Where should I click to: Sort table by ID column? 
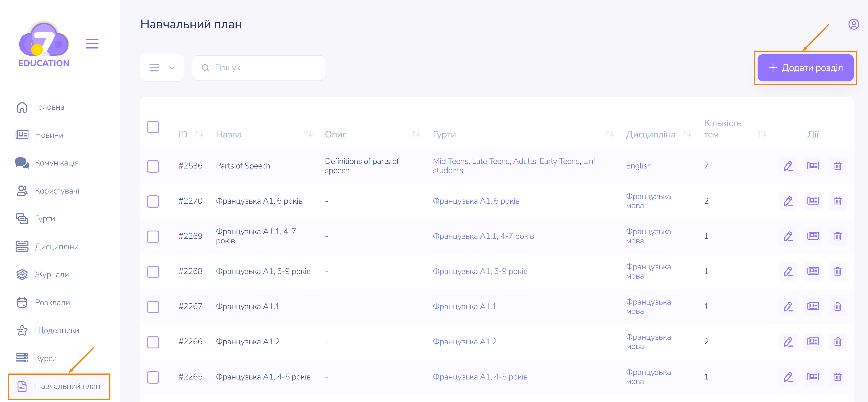[x=199, y=134]
